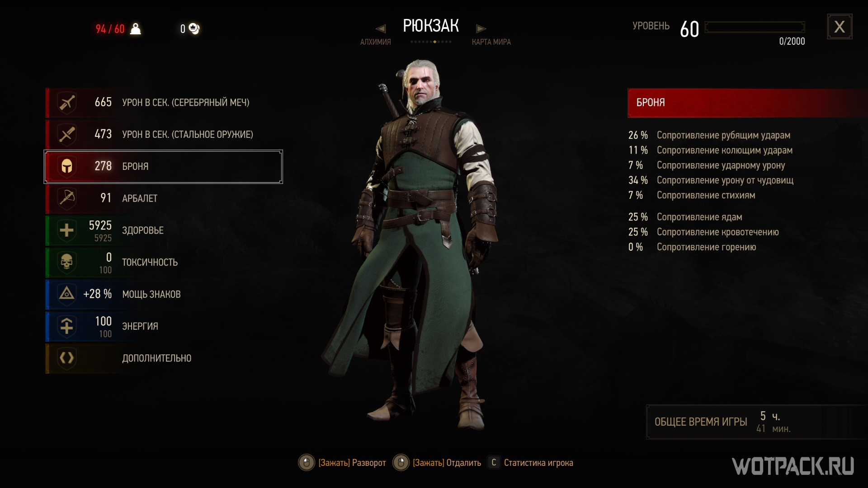Image resolution: width=868 pixels, height=488 pixels.
Task: Go to previous menu with left arrow
Action: pyautogui.click(x=381, y=29)
